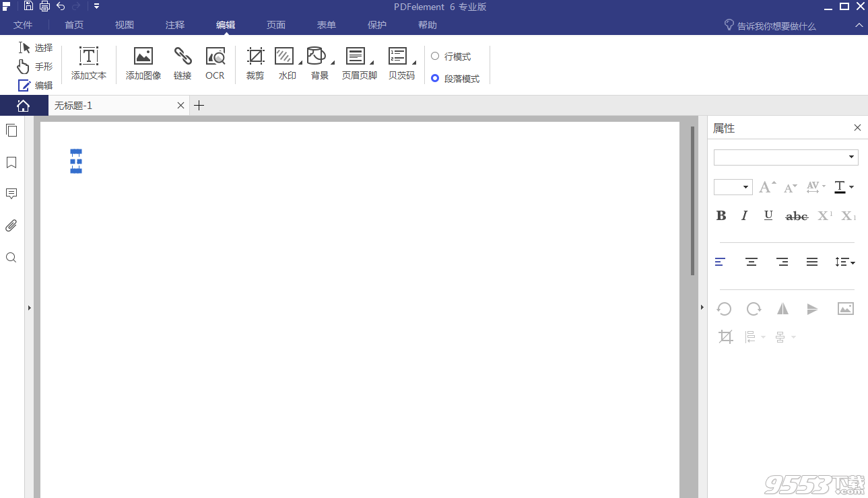868x498 pixels.
Task: Center align text
Action: coord(752,262)
